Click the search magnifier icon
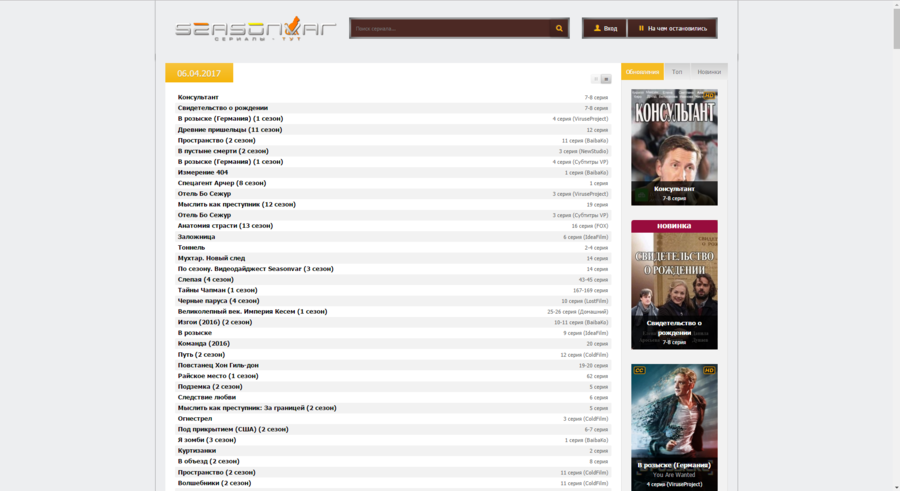Screen dimensions: 900x491 559,28
